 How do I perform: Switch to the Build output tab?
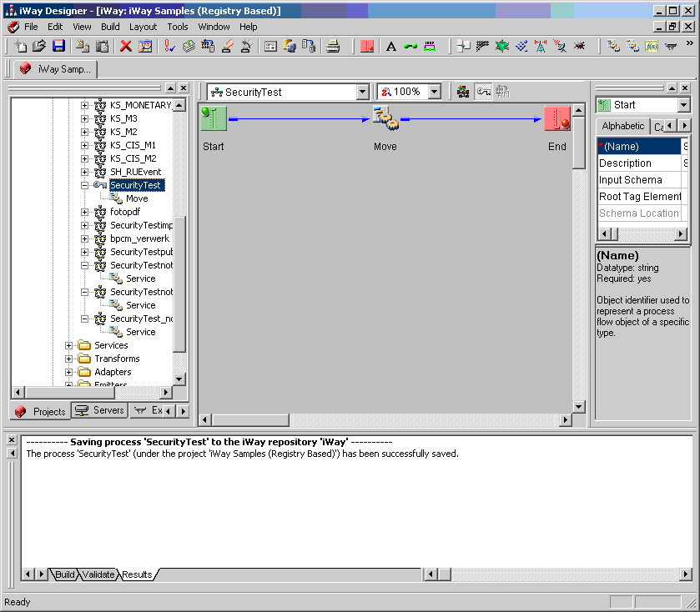tap(65, 574)
